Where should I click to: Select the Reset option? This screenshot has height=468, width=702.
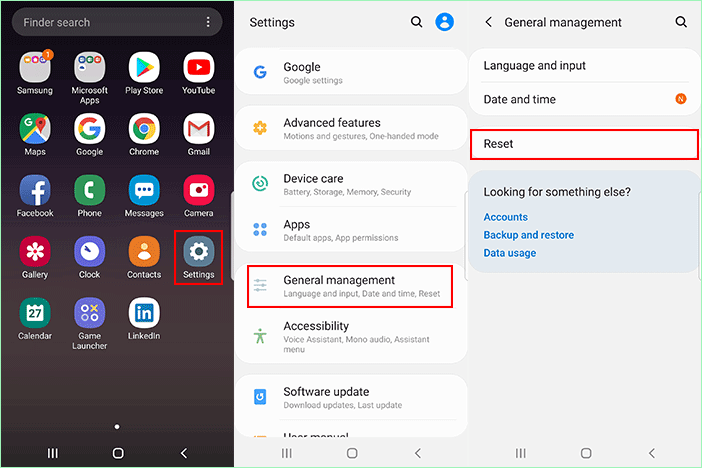point(584,144)
